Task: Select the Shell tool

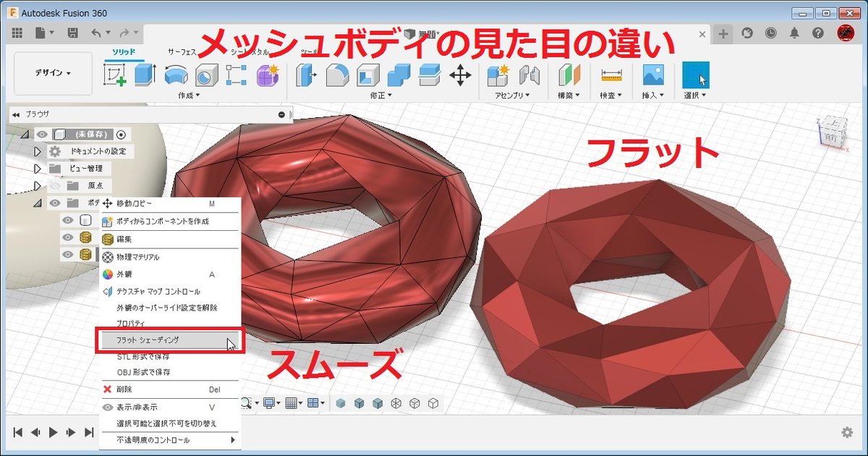Action: coord(367,75)
